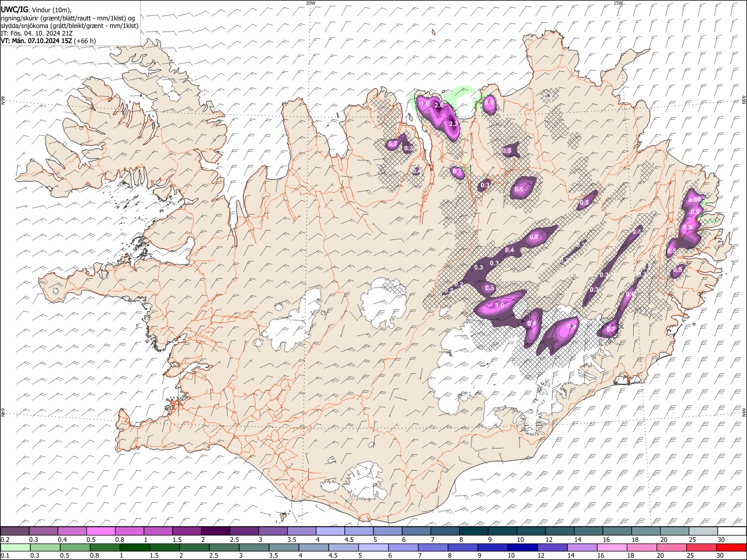This screenshot has height=560, width=747.
Task: Click upper legend teal swatch labeled 12
Action: click(559, 531)
